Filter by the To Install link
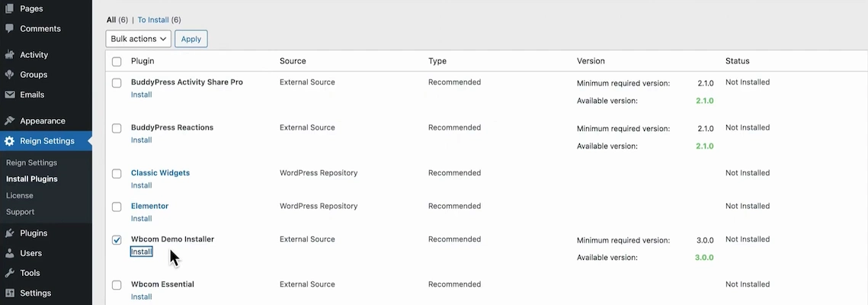 pyautogui.click(x=153, y=20)
